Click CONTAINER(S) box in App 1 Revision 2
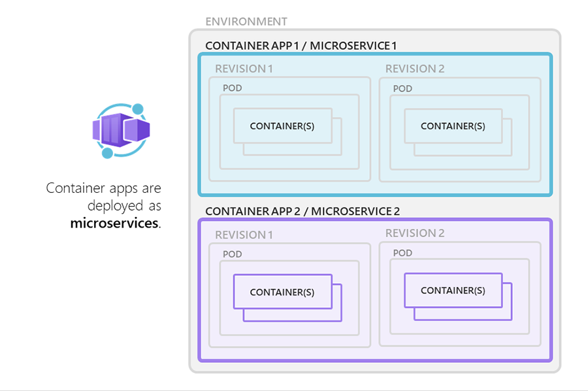This screenshot has height=391, width=588. (x=453, y=126)
